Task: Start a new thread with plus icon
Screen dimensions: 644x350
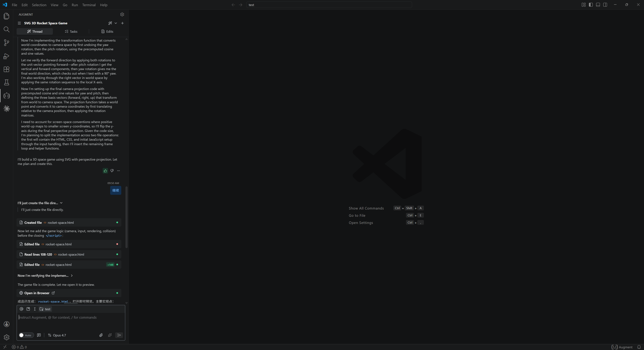Action: tap(122, 23)
